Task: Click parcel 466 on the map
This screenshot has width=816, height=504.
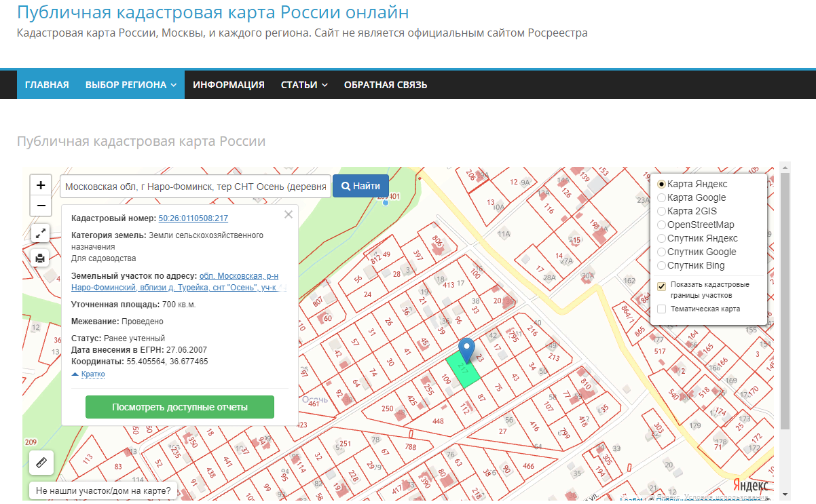Action: [x=529, y=466]
